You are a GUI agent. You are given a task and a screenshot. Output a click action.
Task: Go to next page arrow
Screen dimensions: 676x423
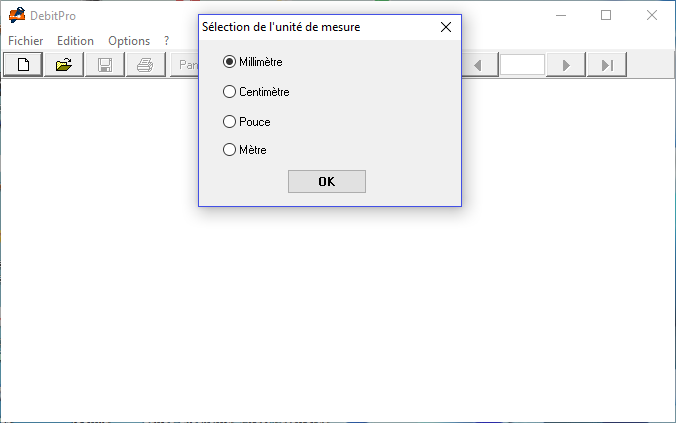click(566, 65)
